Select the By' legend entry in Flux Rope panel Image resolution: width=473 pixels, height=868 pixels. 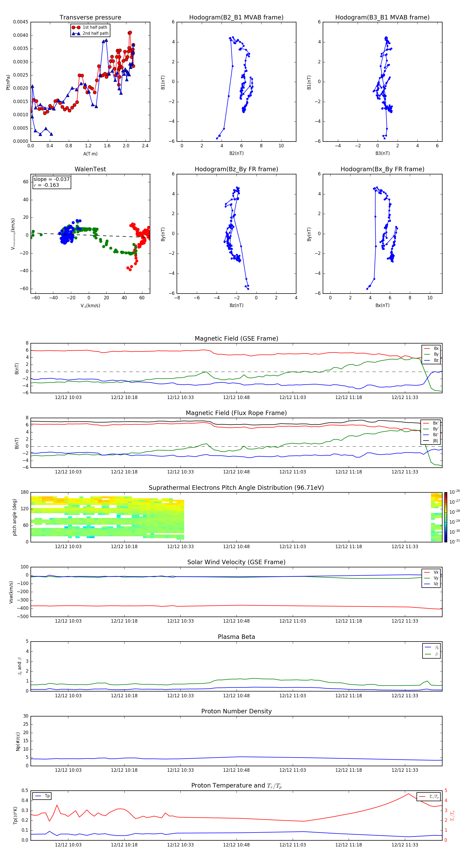point(431,429)
